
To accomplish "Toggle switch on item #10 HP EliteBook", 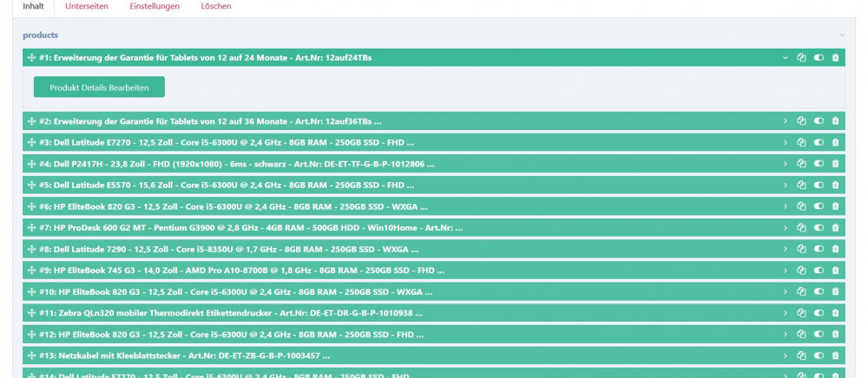I will coord(819,292).
